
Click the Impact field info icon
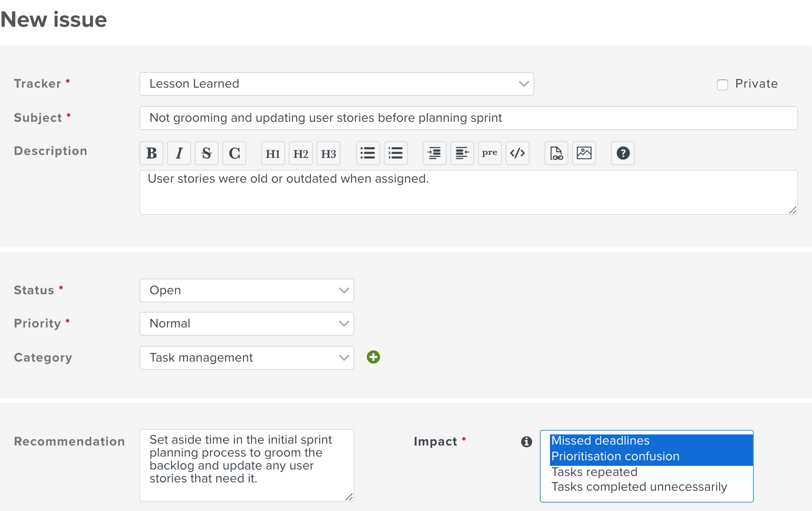(x=526, y=442)
